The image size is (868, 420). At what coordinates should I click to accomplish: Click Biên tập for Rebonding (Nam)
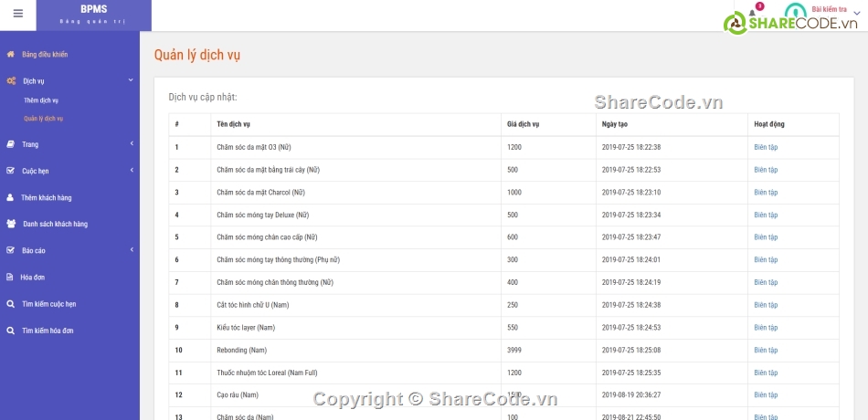pyautogui.click(x=766, y=351)
